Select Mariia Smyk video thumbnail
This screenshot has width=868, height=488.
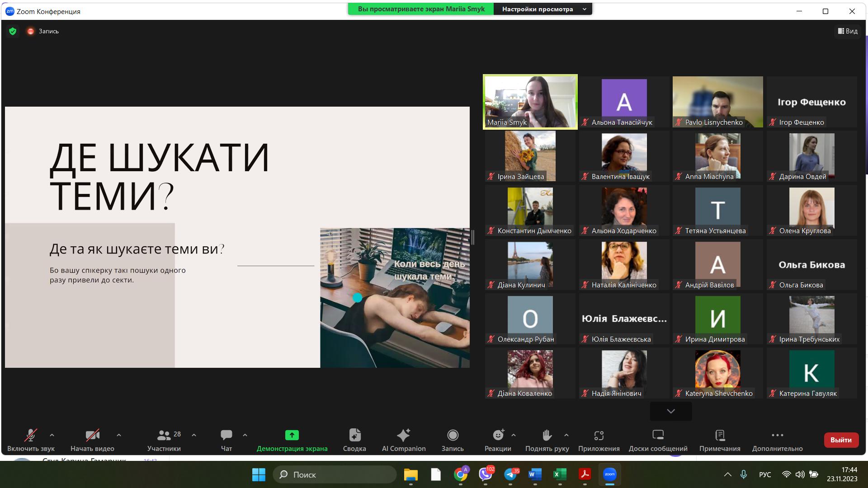click(x=530, y=102)
